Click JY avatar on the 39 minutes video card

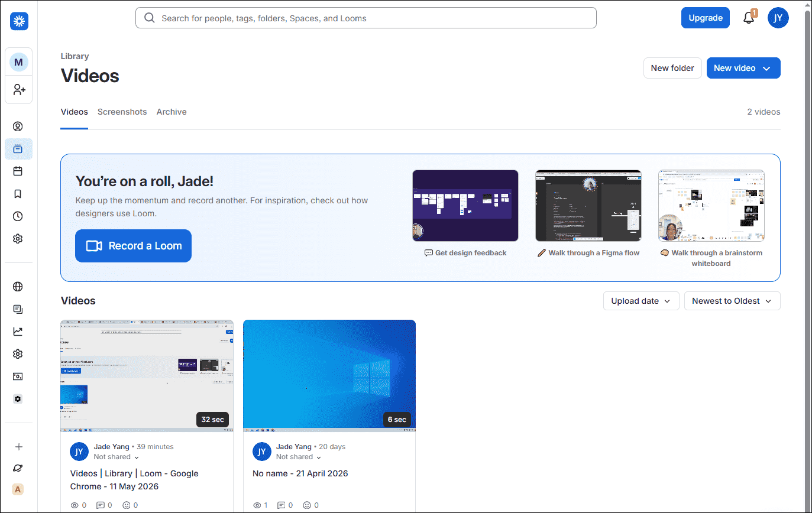[x=79, y=452]
